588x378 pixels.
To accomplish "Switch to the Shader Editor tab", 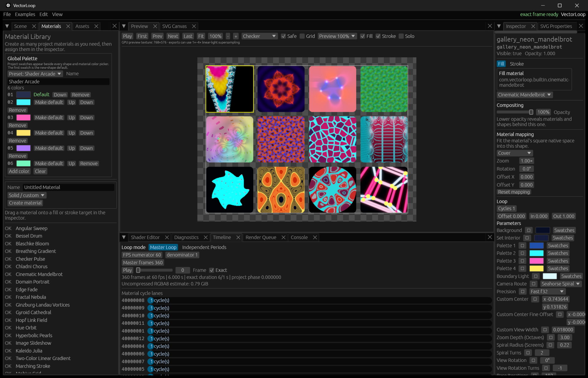I will (x=145, y=237).
